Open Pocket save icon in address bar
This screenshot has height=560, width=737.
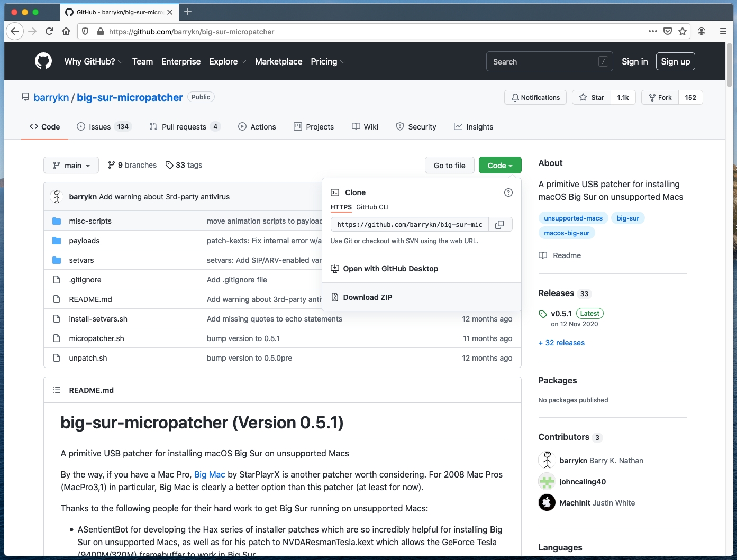[668, 31]
